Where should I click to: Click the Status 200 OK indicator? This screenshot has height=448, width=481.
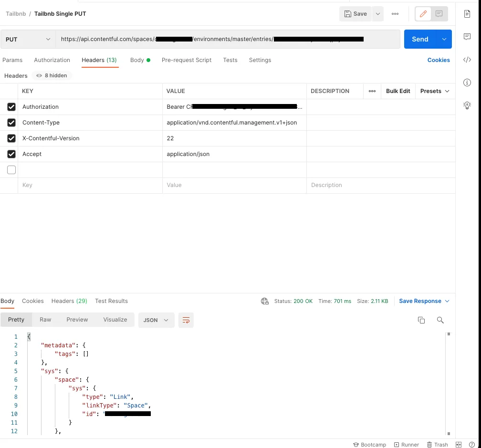click(293, 301)
